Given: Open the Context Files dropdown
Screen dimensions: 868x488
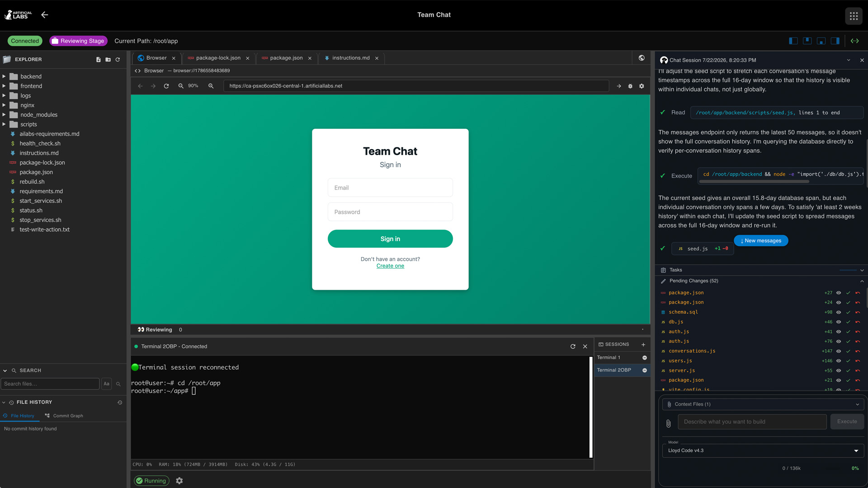Looking at the screenshot, I should tap(763, 404).
